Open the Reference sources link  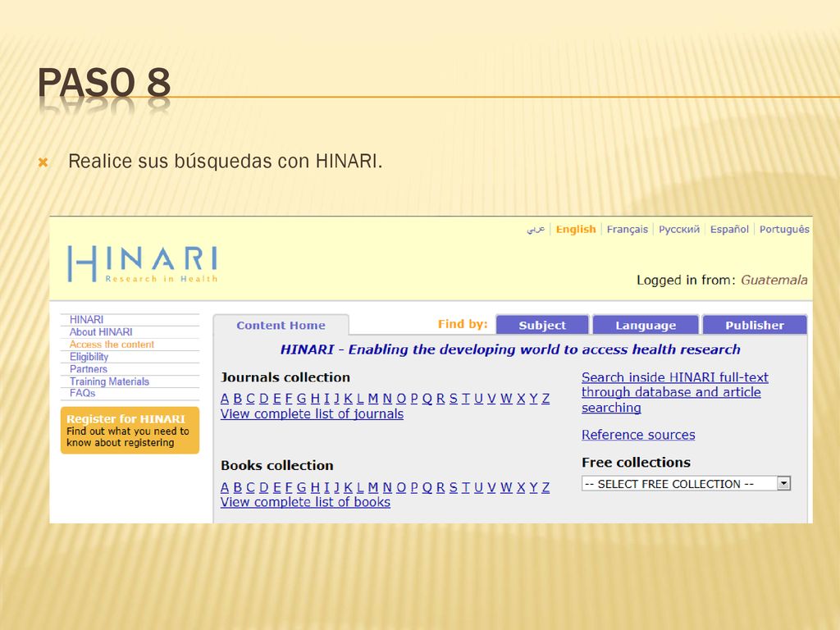pos(638,435)
